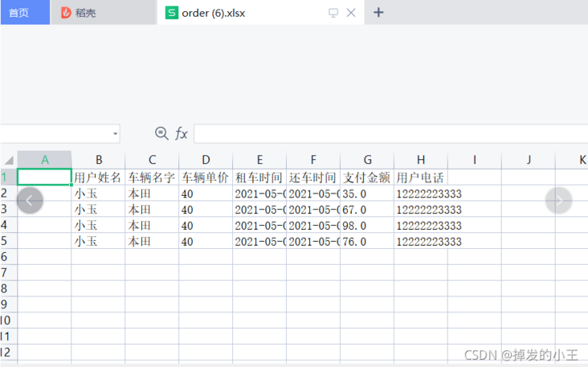Add a new tab with plus button
The width and height of the screenshot is (588, 367).
(378, 12)
